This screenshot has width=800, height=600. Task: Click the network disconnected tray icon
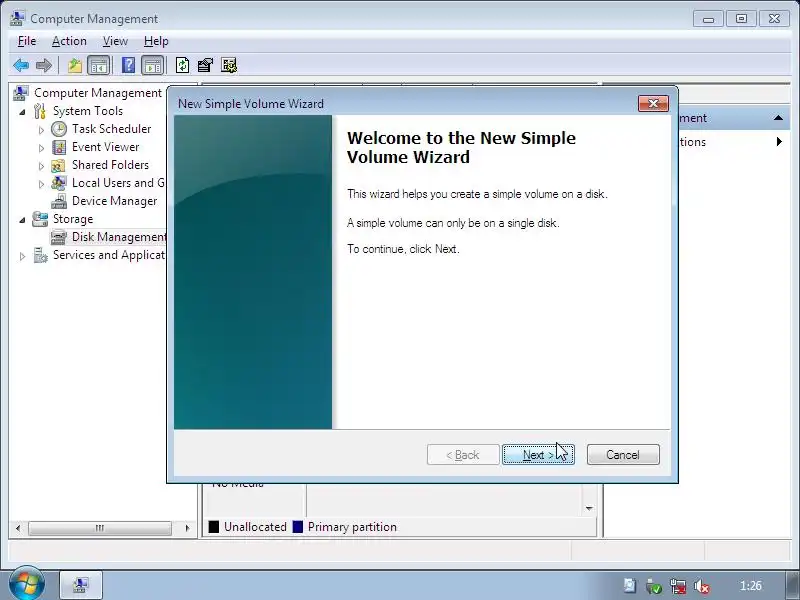(x=678, y=586)
